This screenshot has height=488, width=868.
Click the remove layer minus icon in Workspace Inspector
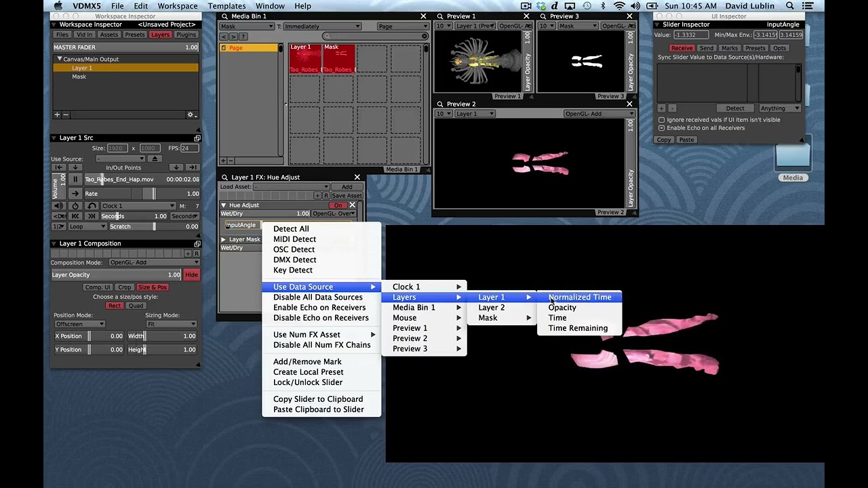point(66,115)
